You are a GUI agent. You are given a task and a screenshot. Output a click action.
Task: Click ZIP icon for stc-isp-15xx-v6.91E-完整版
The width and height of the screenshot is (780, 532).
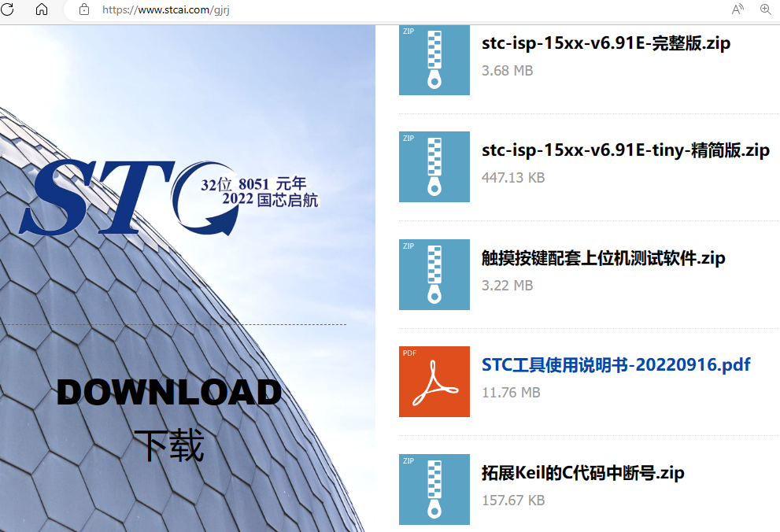coord(434,60)
